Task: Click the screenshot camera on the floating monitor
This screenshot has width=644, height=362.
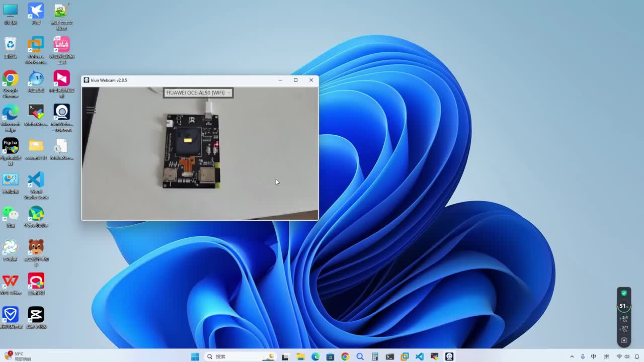Action: (x=624, y=340)
